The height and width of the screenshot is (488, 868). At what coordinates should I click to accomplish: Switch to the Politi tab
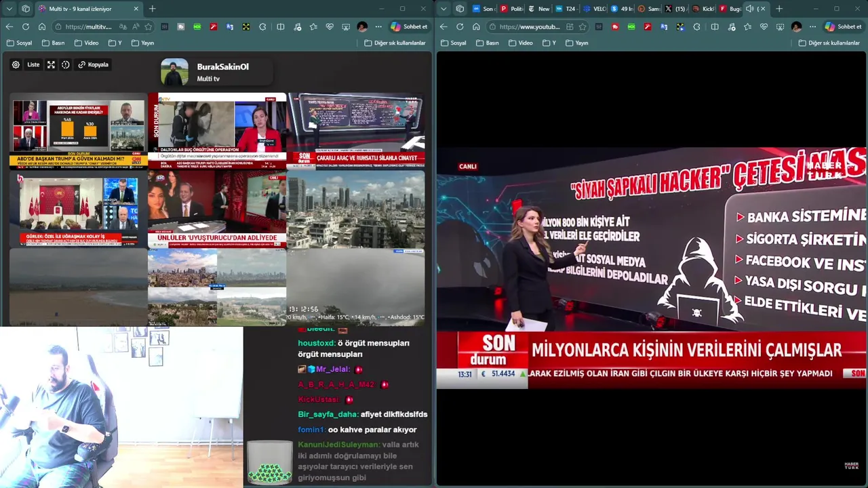pos(512,9)
